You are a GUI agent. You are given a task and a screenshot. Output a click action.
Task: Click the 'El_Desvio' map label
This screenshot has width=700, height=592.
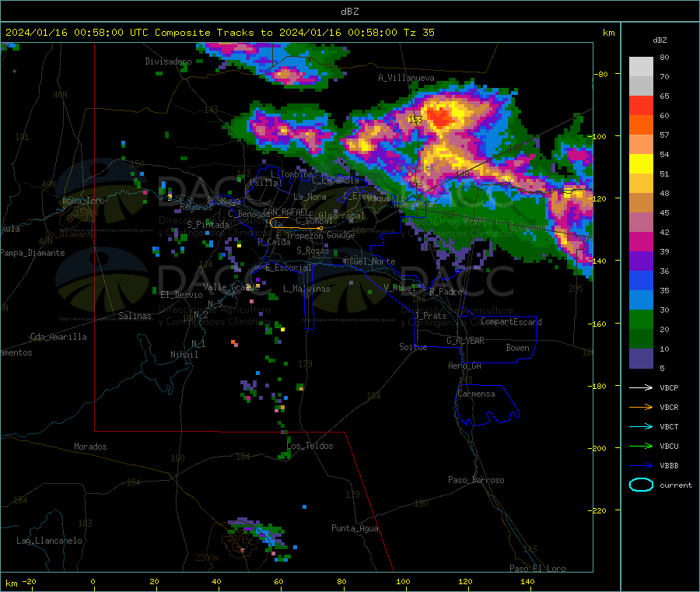(x=181, y=295)
